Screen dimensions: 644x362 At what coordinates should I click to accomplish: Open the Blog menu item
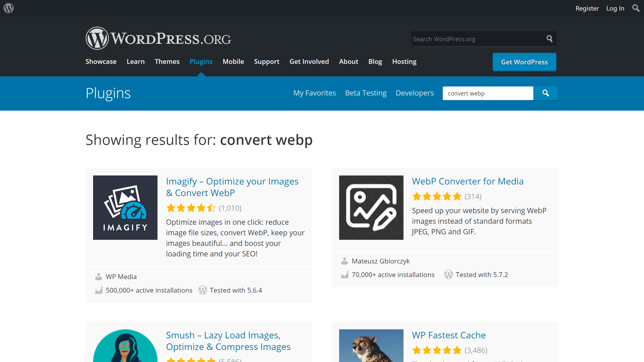tap(375, 62)
